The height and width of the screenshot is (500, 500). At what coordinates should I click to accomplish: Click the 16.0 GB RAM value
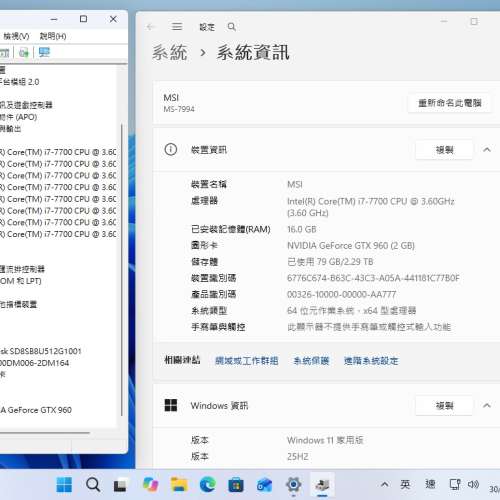302,229
